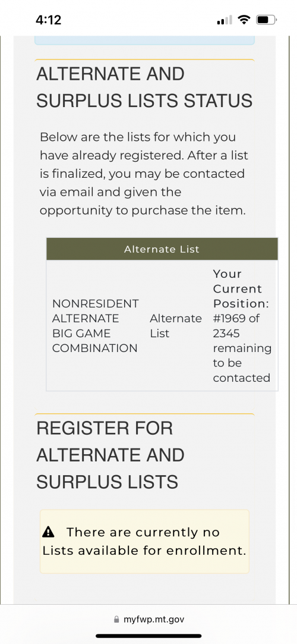The image size is (297, 644).
Task: Tap the battery indicator icon
Action: coord(267,19)
